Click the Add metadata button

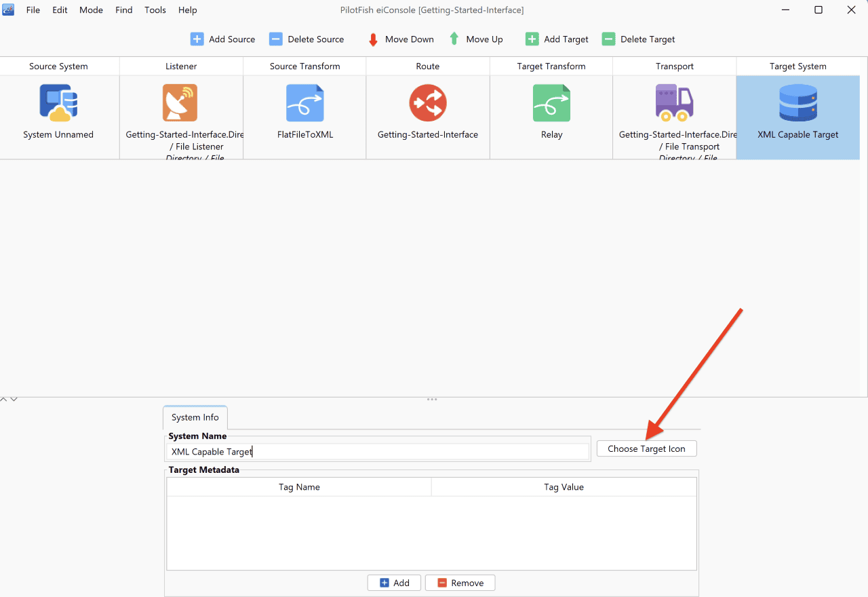(394, 583)
